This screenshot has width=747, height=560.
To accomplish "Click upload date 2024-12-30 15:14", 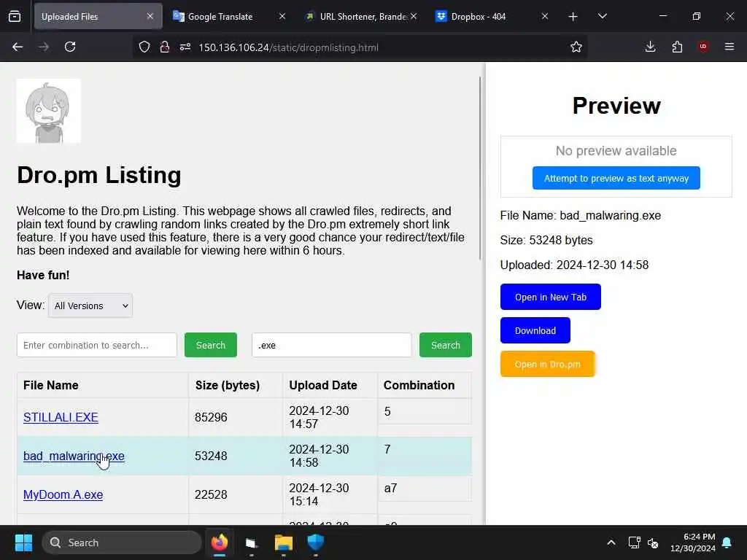I will [319, 494].
